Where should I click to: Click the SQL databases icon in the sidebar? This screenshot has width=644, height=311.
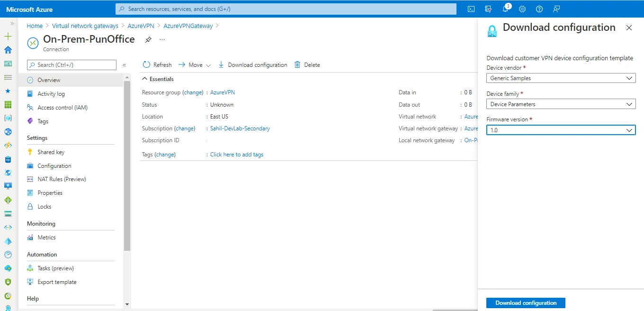pyautogui.click(x=7, y=159)
